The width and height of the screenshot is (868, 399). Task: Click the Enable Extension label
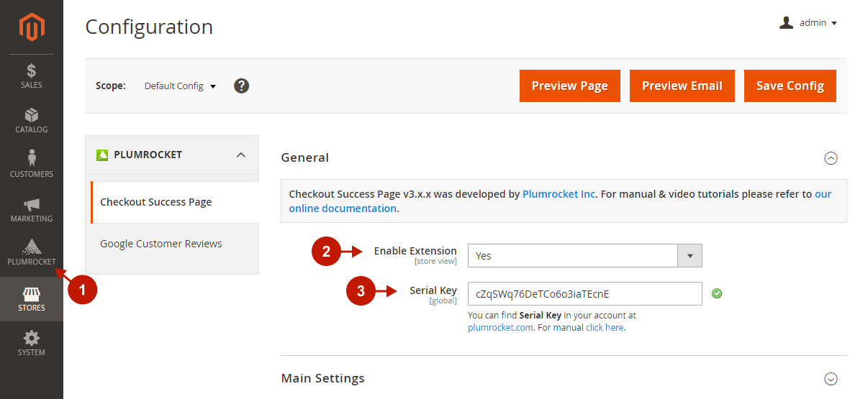pos(415,251)
